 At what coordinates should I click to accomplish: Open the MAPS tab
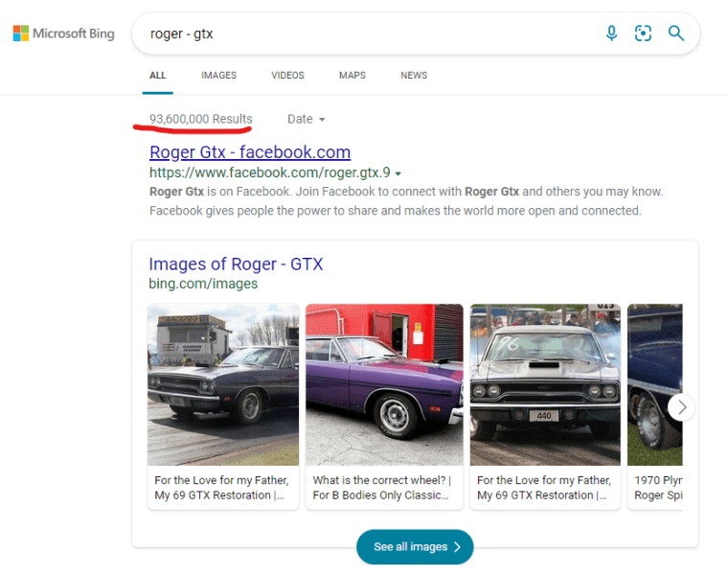coord(353,76)
